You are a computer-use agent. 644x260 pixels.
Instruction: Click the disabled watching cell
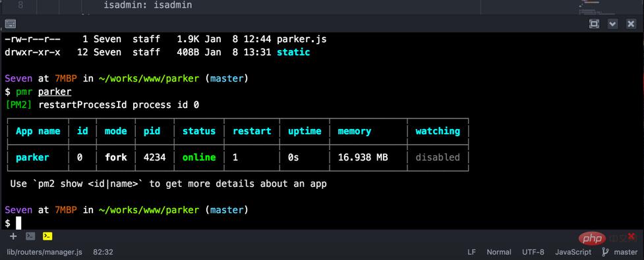click(x=438, y=157)
